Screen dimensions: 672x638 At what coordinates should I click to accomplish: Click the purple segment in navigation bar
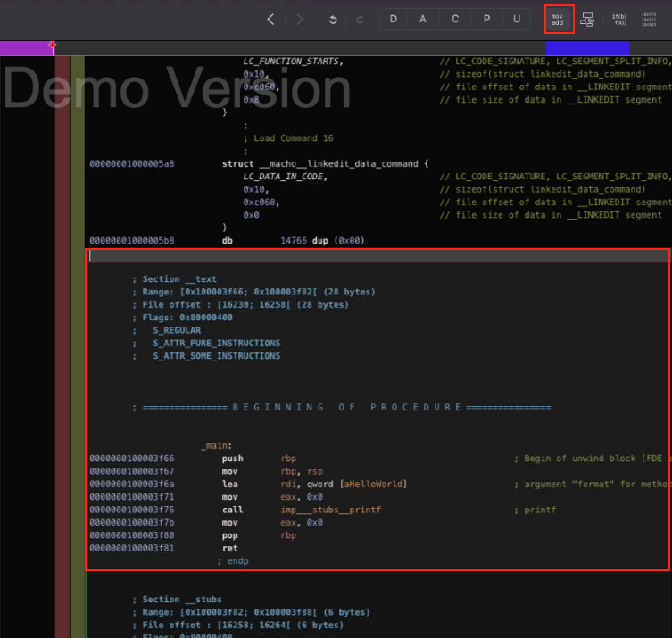pos(25,48)
